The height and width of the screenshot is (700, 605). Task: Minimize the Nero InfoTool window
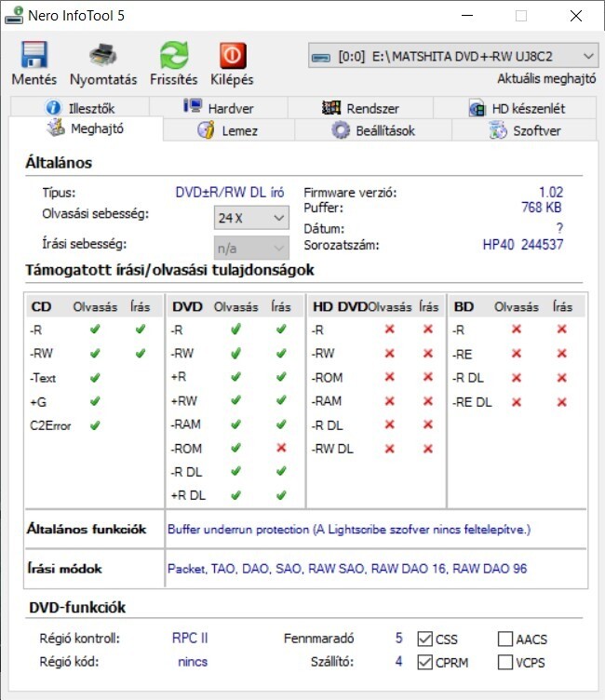467,16
